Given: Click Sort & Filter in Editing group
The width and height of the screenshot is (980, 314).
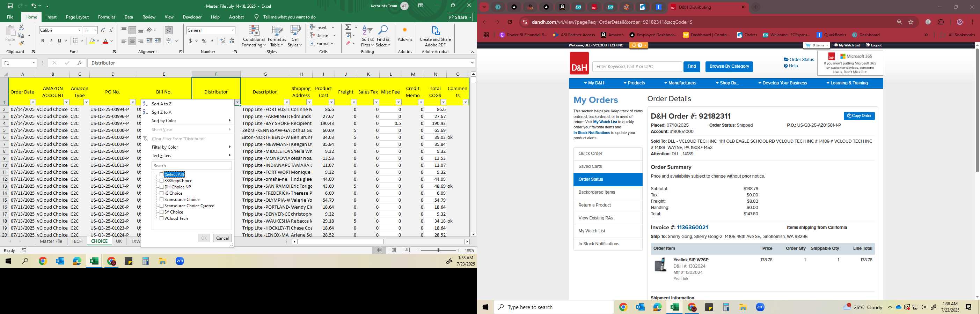Looking at the screenshot, I should point(367,37).
